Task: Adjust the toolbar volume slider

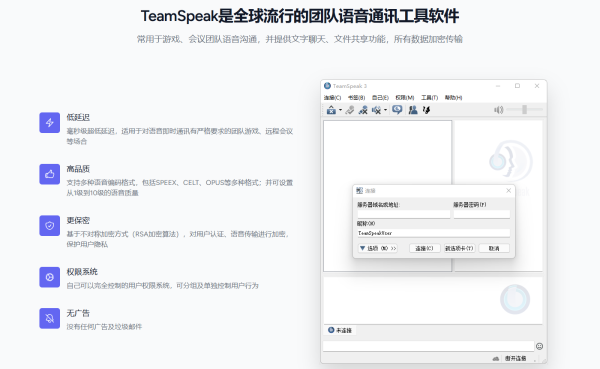Action: pos(525,110)
